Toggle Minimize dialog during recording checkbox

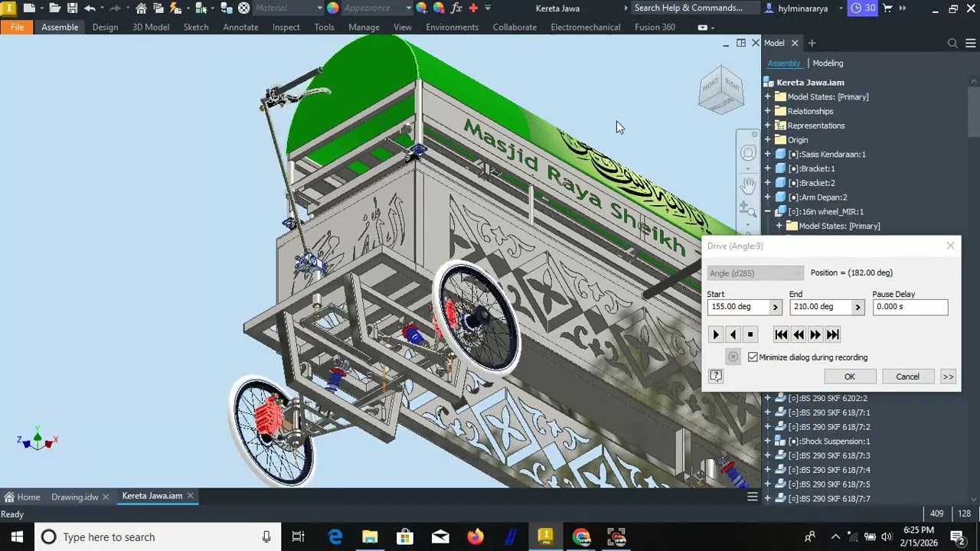tap(753, 357)
